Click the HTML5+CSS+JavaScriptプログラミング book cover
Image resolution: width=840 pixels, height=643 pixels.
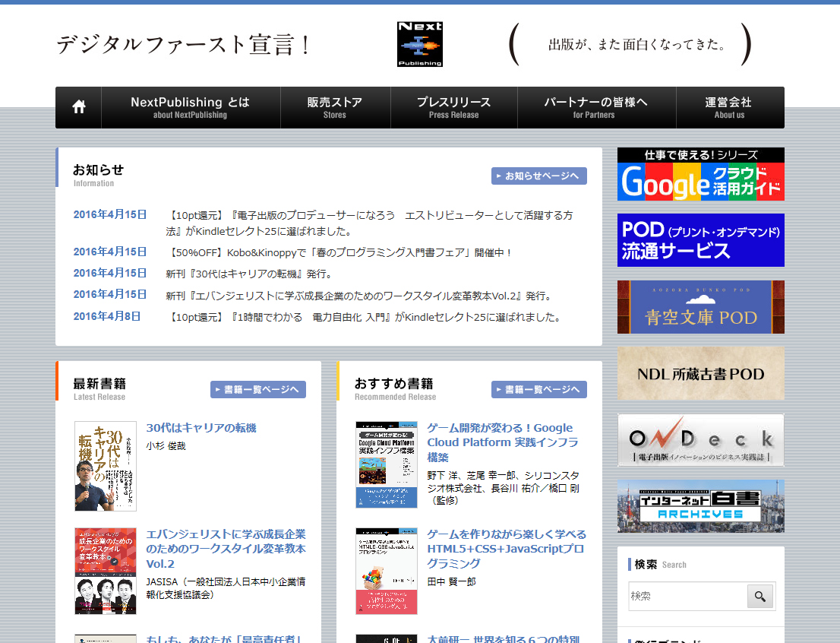pyautogui.click(x=387, y=571)
